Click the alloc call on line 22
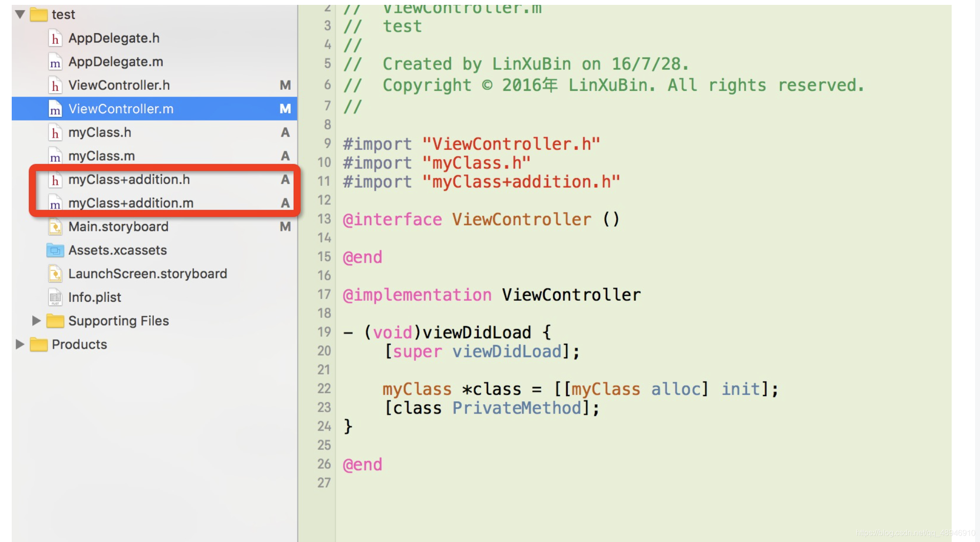This screenshot has height=542, width=980. coord(676,389)
